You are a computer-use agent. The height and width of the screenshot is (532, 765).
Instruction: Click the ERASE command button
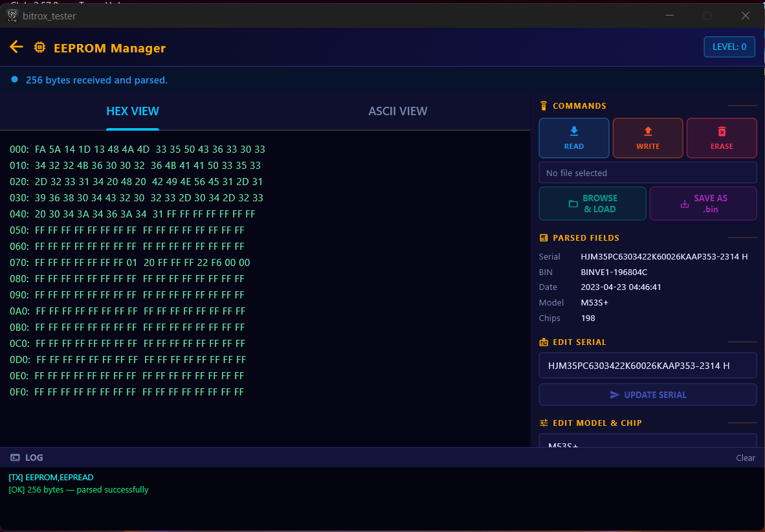point(722,138)
